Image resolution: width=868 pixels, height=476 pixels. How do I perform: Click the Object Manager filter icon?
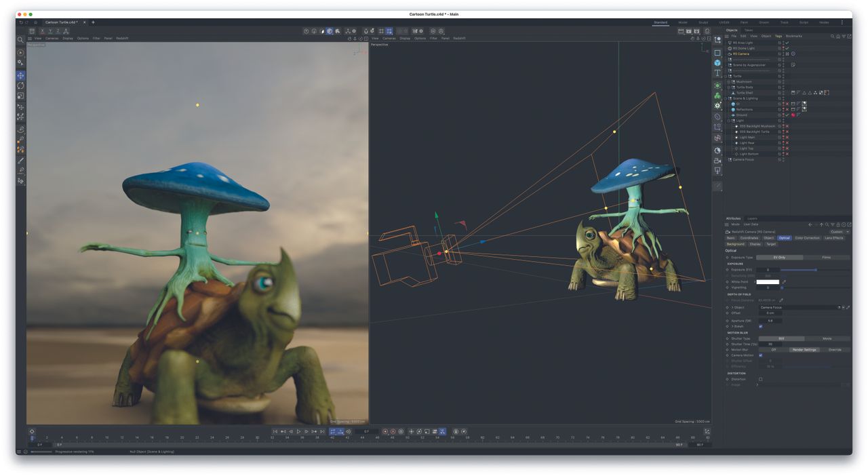(x=844, y=36)
